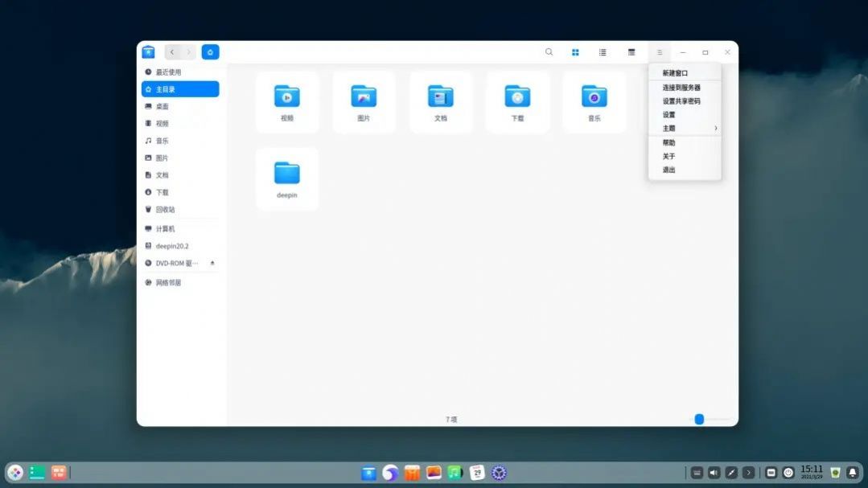This screenshot has height=488, width=868.
Task: Open Control Center from the dock
Action: click(499, 473)
